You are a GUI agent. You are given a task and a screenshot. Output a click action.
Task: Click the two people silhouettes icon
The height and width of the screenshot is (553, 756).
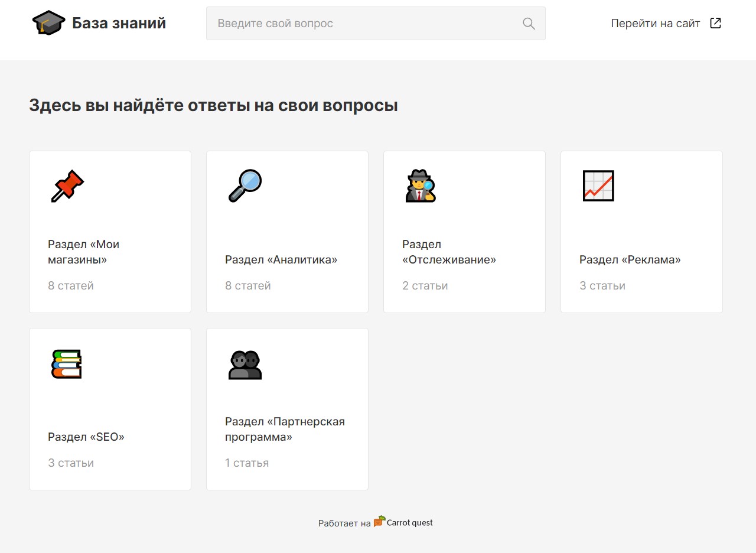pos(245,365)
